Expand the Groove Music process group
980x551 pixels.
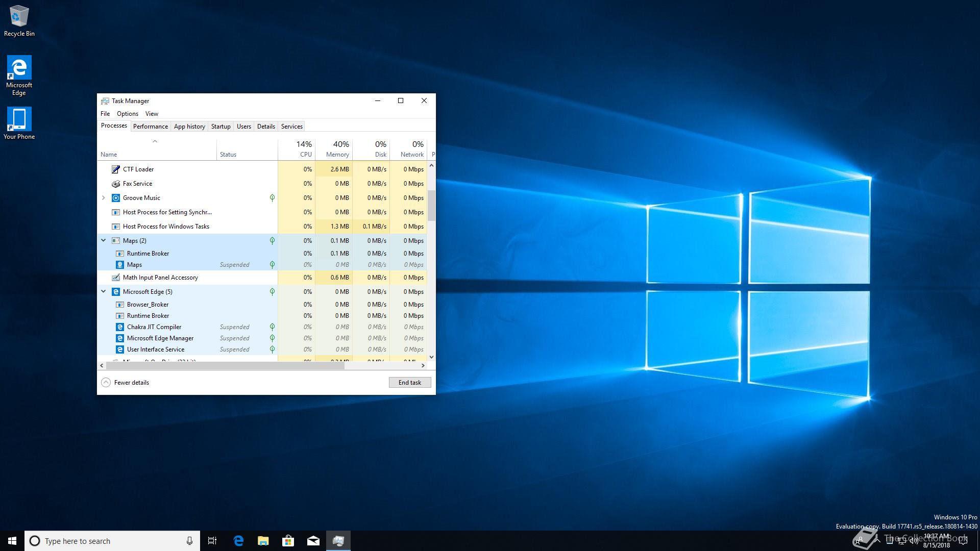(103, 198)
